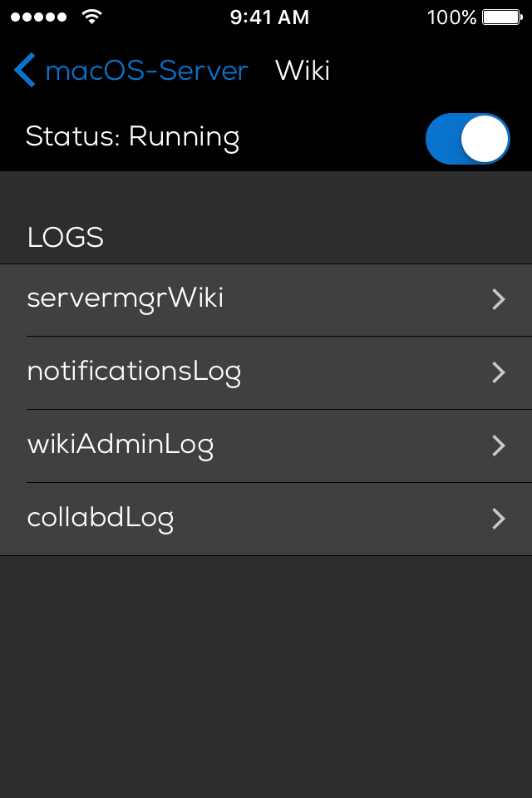Open the collabdLog entry

(x=101, y=518)
